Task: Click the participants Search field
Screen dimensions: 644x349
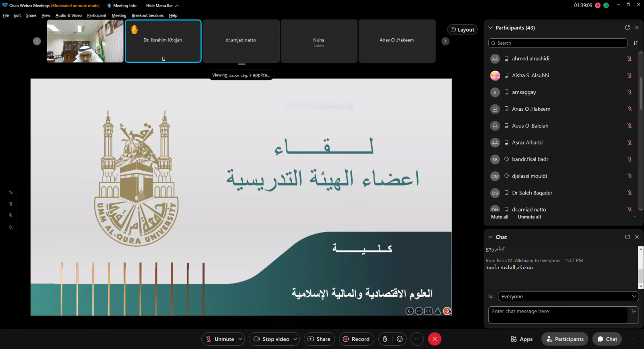Action: coord(558,43)
